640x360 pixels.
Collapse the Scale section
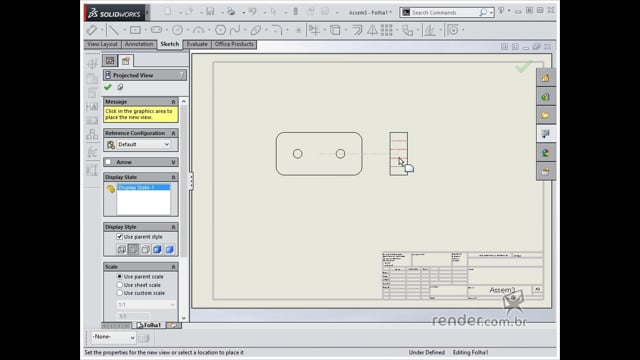coord(173,267)
